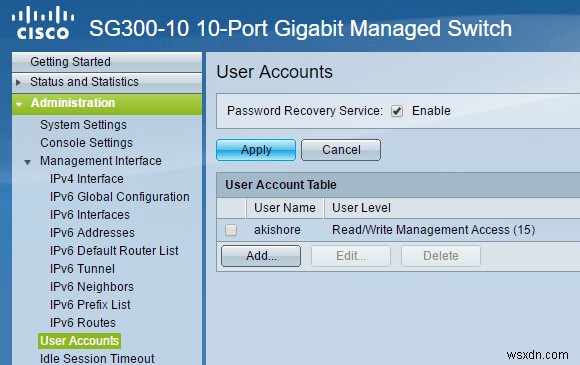Open IPv4 Interface page
The width and height of the screenshot is (580, 365).
click(87, 179)
